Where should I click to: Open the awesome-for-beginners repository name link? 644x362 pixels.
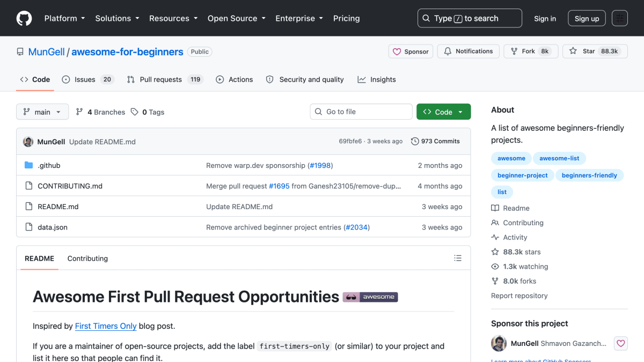[x=127, y=52]
